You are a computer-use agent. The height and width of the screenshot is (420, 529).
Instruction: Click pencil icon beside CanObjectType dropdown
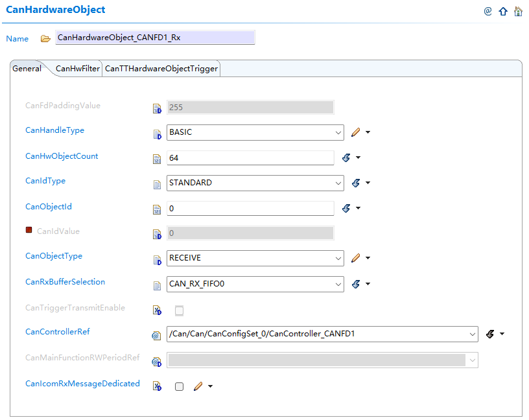356,258
